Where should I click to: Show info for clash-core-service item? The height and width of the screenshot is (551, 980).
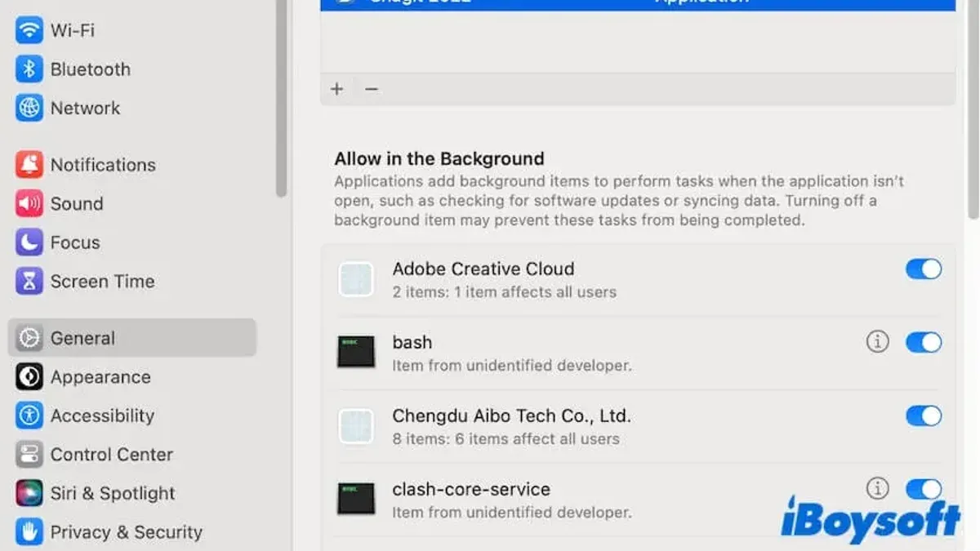click(877, 489)
